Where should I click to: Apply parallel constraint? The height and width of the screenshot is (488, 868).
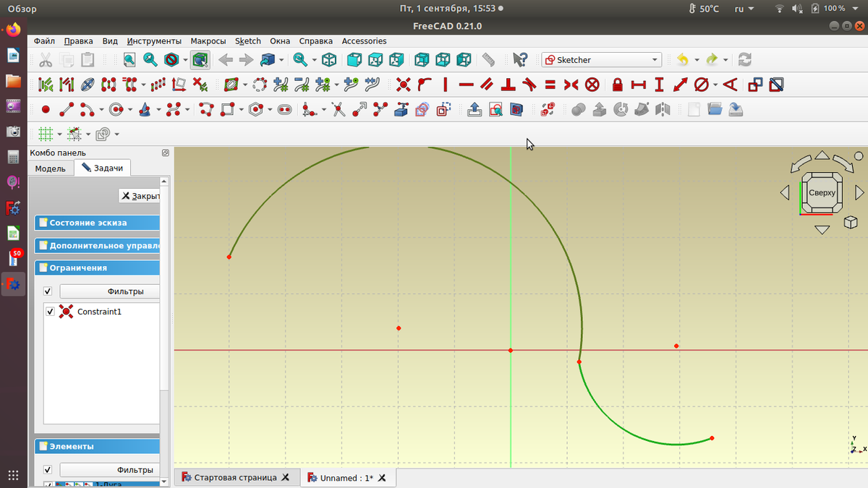(x=487, y=85)
